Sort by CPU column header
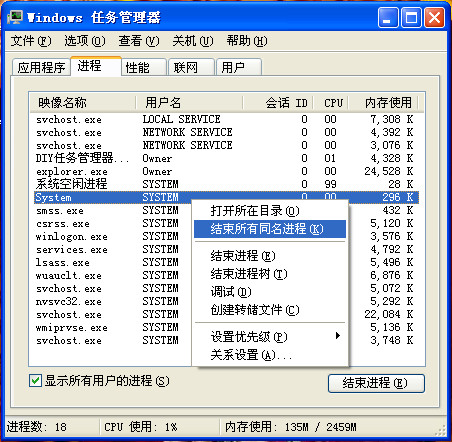The width and height of the screenshot is (452, 442). (x=331, y=102)
